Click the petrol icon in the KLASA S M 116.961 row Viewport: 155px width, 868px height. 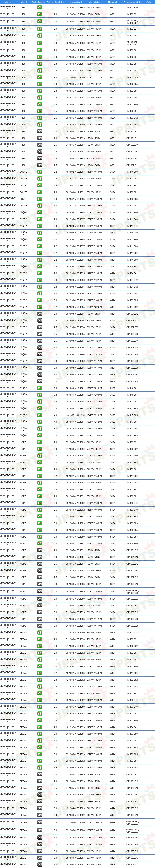click(x=40, y=388)
